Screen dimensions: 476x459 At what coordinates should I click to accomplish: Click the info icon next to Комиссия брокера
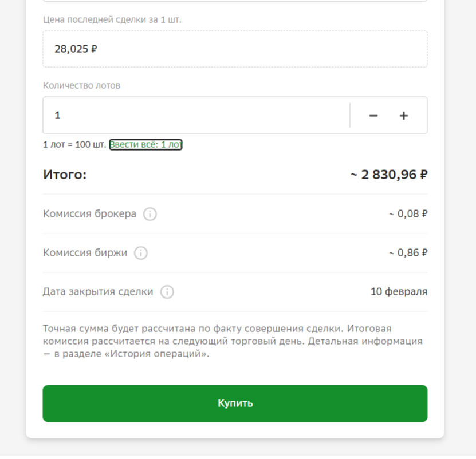tap(150, 214)
